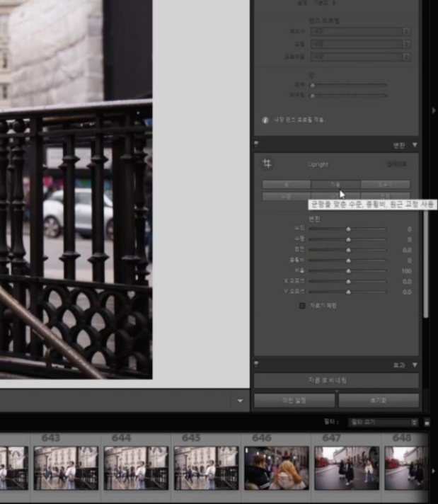Collapse the 효과 panel using its header triangle
This screenshot has height=504, width=438.
coord(415,365)
